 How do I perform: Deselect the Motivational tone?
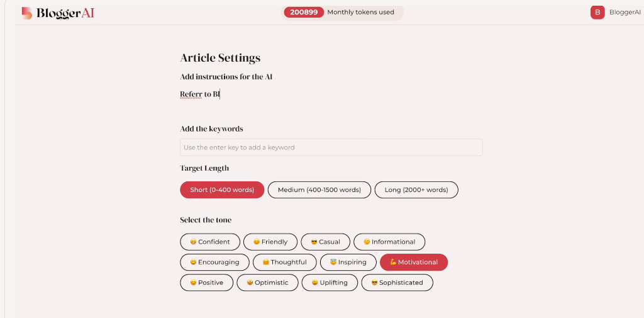click(414, 262)
